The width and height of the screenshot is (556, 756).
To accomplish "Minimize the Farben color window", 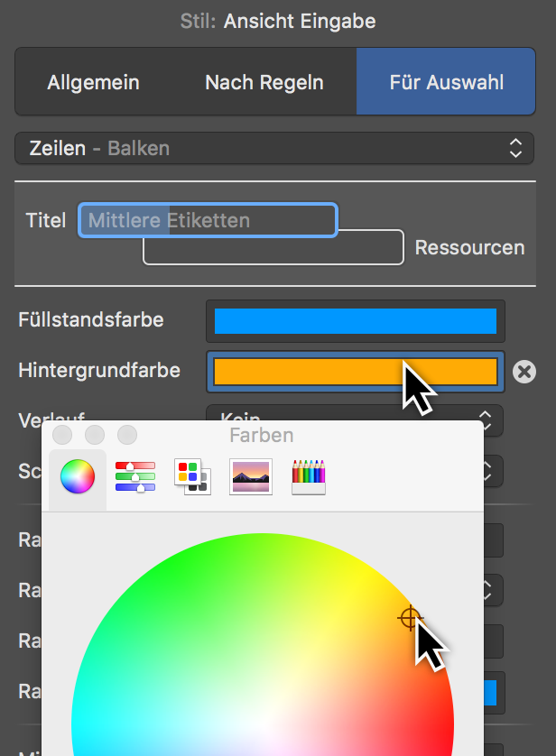I will click(x=95, y=435).
